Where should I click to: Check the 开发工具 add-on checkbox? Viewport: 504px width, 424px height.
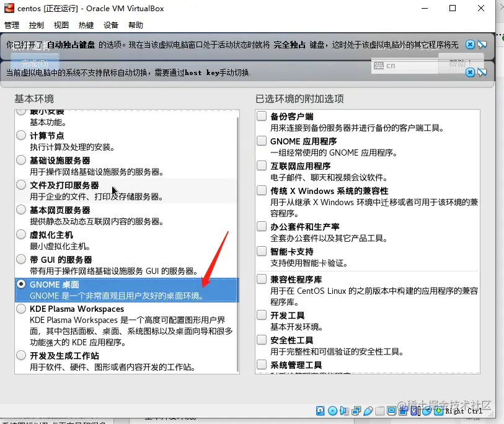[262, 315]
